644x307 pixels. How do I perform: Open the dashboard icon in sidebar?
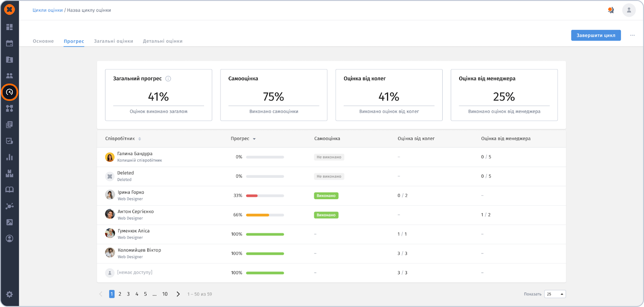point(10,27)
